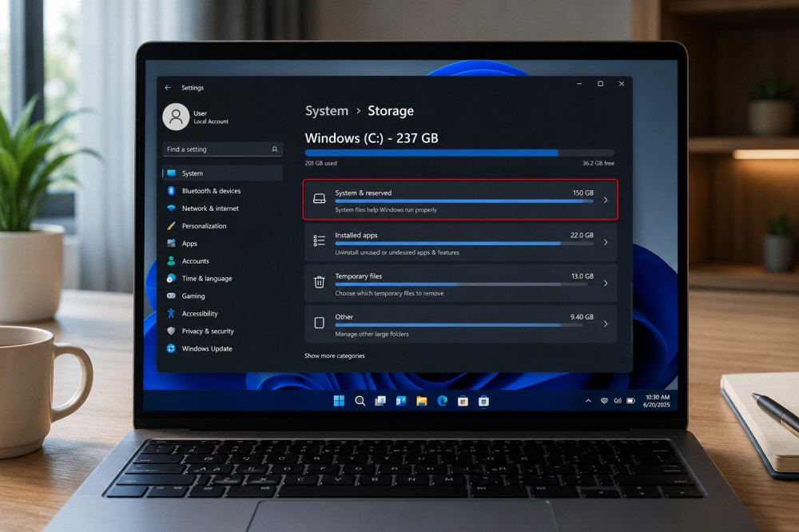
Task: Click the square icon beside Other
Action: pyautogui.click(x=320, y=323)
